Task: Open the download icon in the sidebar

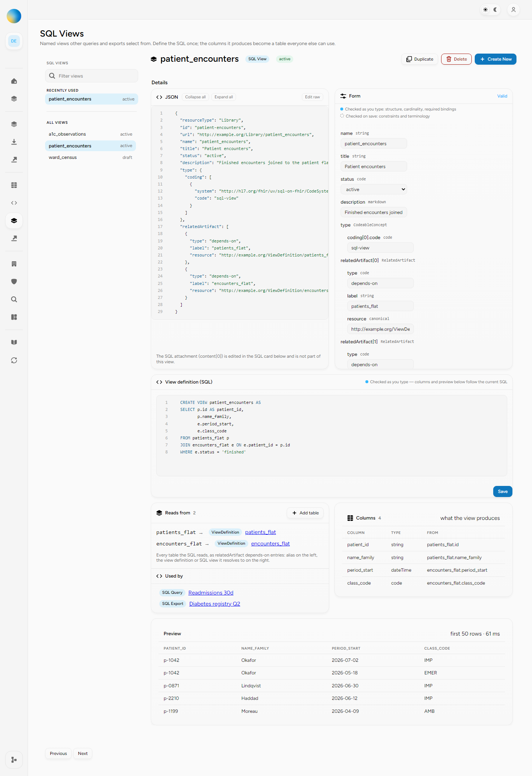Action: click(14, 142)
